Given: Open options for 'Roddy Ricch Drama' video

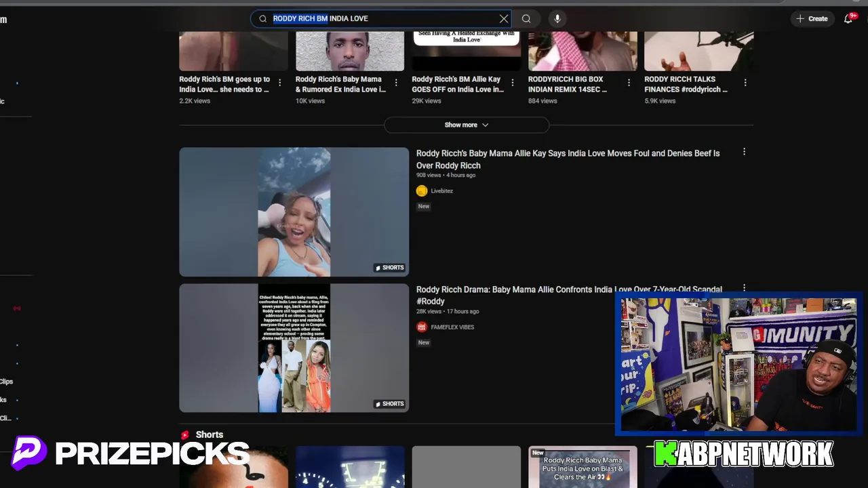Looking at the screenshot, I should pos(744,288).
